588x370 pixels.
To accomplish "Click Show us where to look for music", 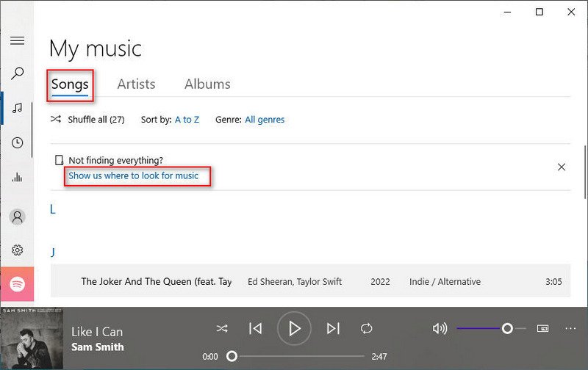I will [x=133, y=176].
